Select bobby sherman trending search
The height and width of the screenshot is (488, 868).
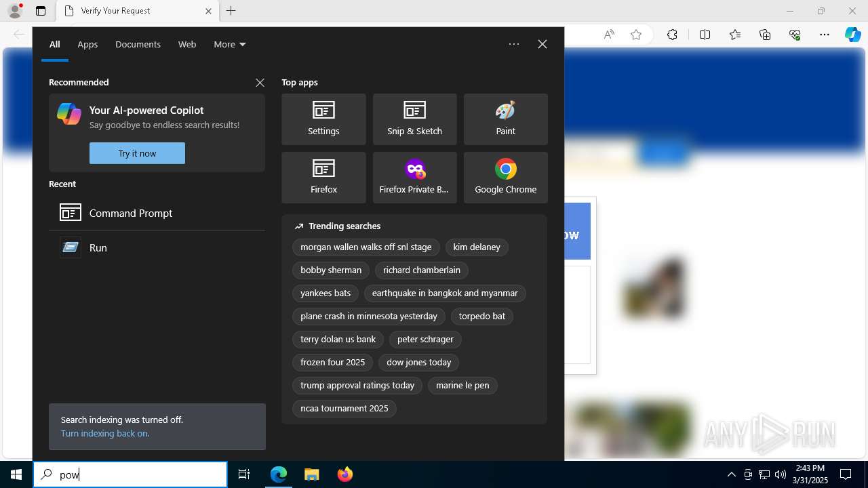(x=331, y=270)
